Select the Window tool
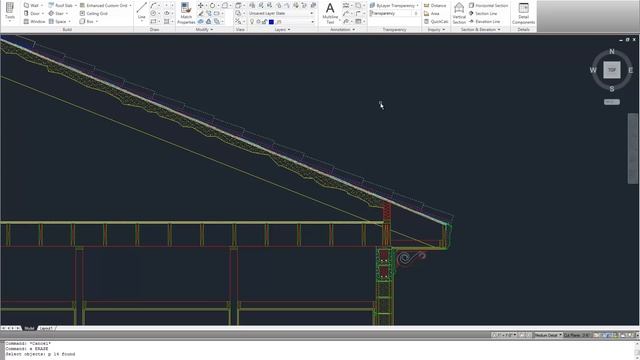The image size is (640, 360). click(35, 21)
